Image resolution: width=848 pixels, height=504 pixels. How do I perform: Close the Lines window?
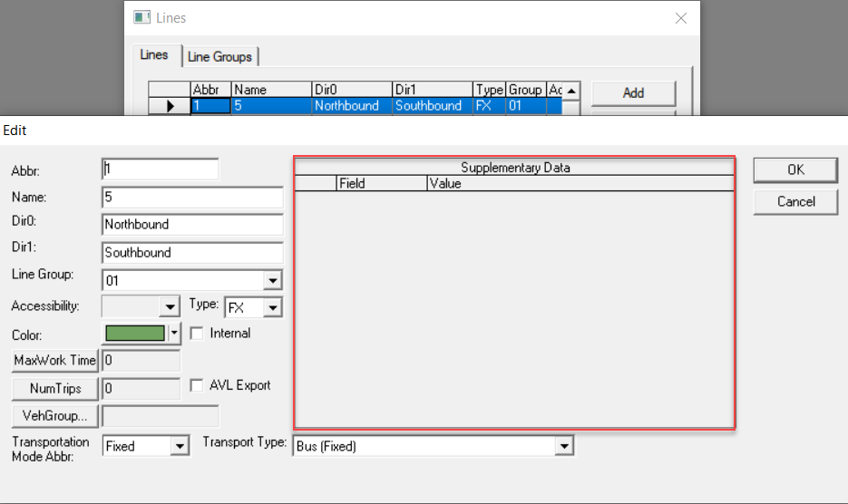click(x=681, y=18)
